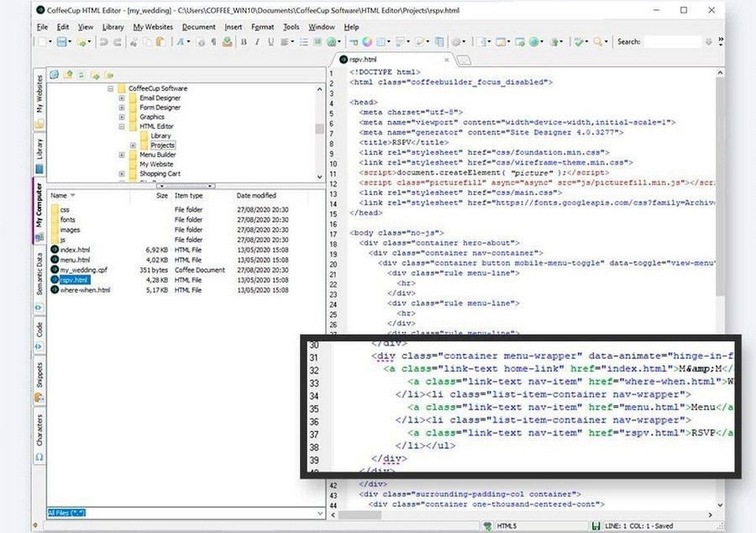756x533 pixels.
Task: Click the folder up icon in file panel
Action: (x=68, y=75)
